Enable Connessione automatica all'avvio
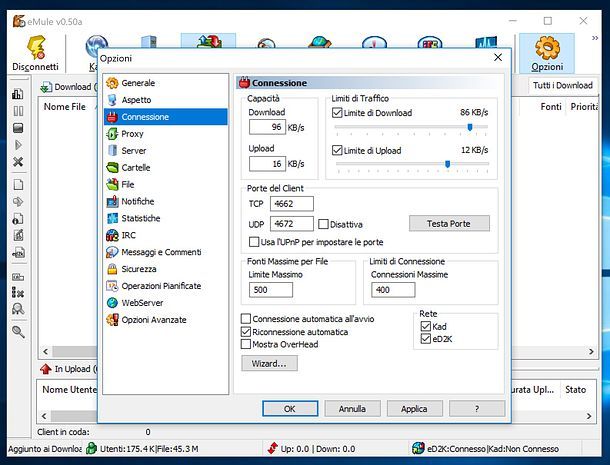The width and height of the screenshot is (610, 465). point(246,319)
